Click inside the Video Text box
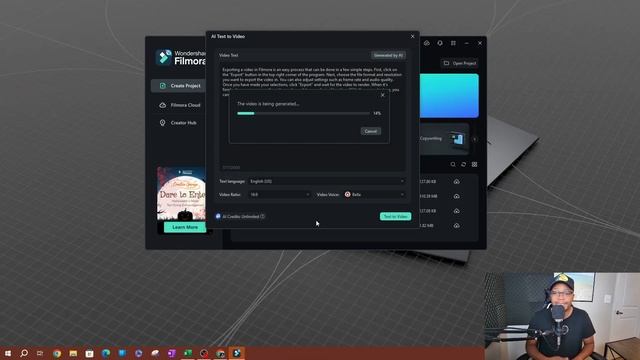This screenshot has width=640, height=360. (312, 116)
